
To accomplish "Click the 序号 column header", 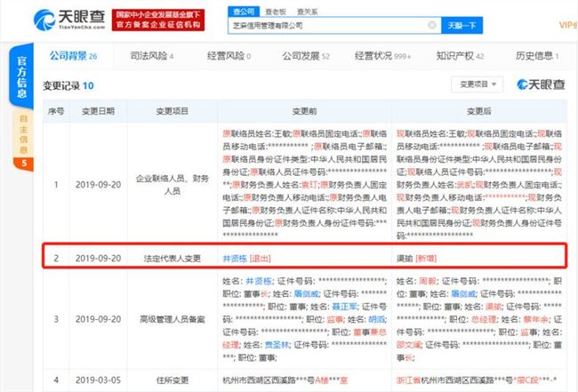I will click(x=56, y=111).
